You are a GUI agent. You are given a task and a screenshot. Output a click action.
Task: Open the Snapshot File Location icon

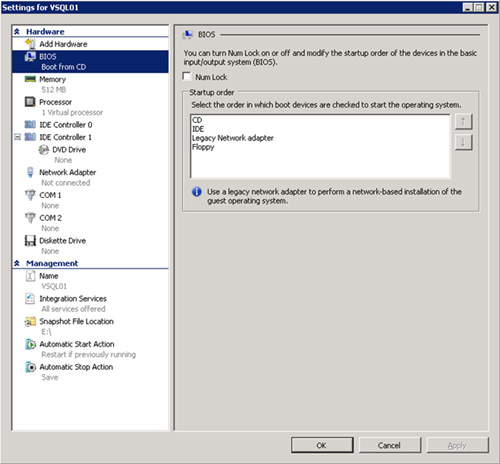click(30, 321)
